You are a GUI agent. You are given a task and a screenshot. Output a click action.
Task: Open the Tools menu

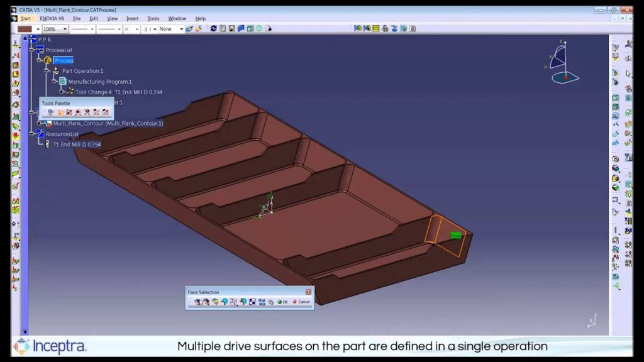pos(153,18)
